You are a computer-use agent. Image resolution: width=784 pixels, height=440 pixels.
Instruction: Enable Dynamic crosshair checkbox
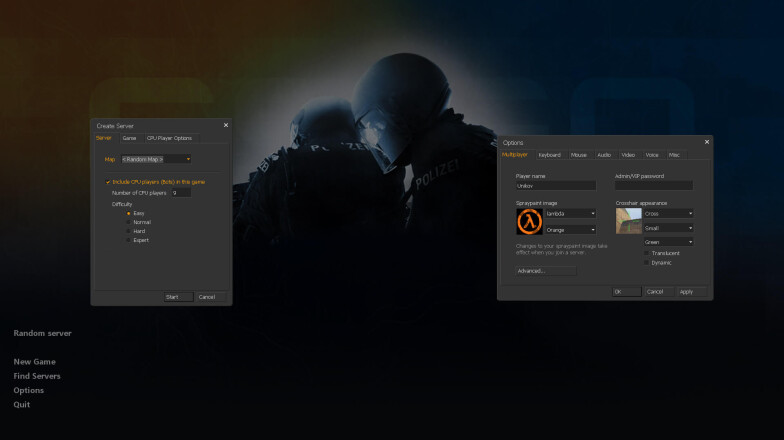click(646, 263)
